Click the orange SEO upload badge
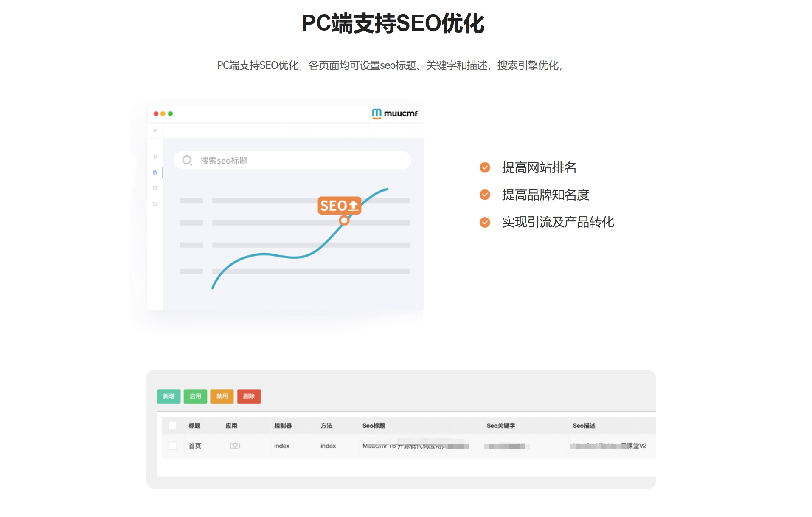The height and width of the screenshot is (517, 812). 339,206
